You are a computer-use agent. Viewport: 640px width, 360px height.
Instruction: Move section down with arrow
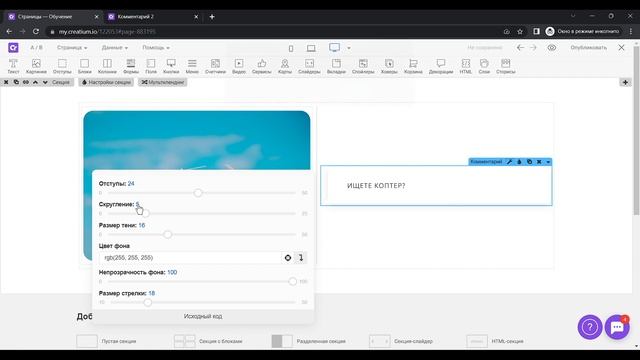pos(45,82)
